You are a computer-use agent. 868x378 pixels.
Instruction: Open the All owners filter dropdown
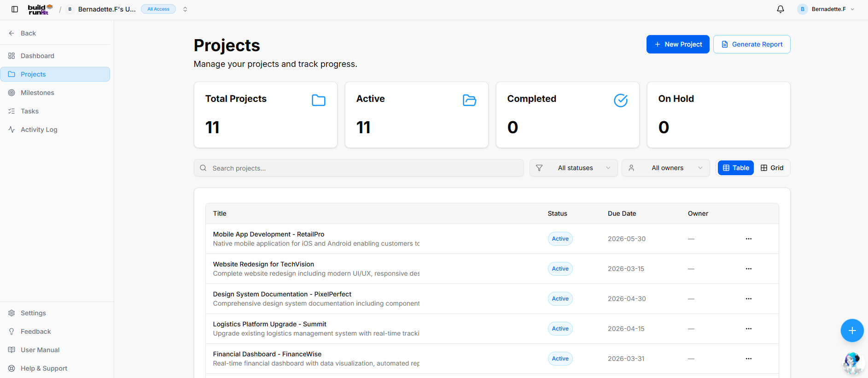(x=665, y=168)
